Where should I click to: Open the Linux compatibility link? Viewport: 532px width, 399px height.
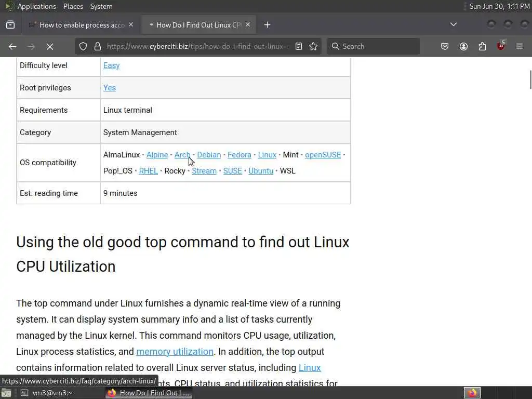(x=267, y=155)
